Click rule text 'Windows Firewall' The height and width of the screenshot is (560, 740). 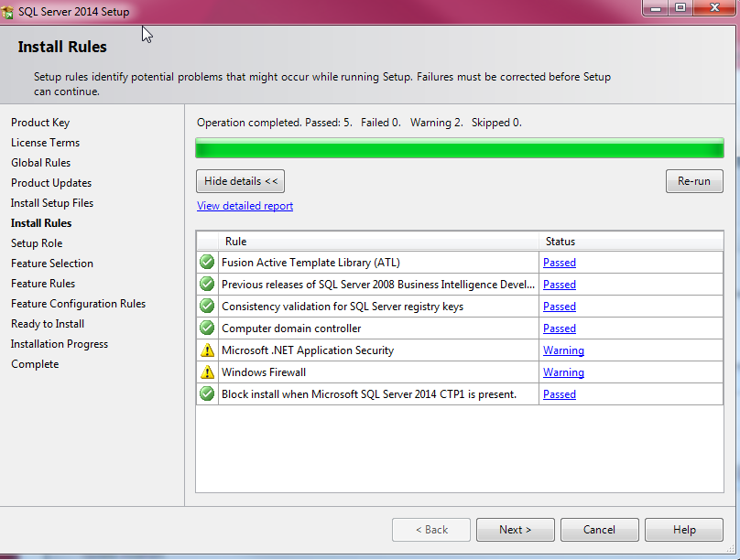coord(264,372)
